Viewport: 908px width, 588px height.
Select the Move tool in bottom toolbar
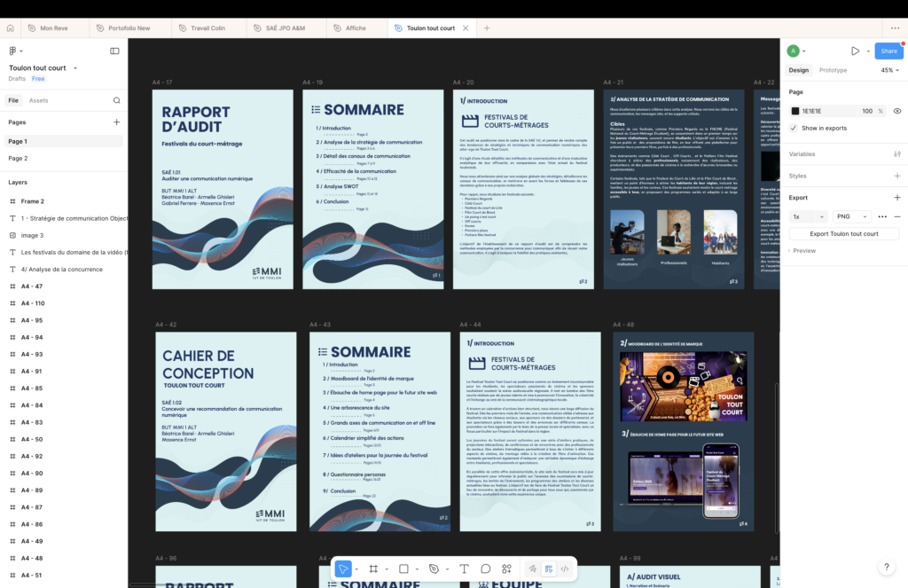click(343, 568)
